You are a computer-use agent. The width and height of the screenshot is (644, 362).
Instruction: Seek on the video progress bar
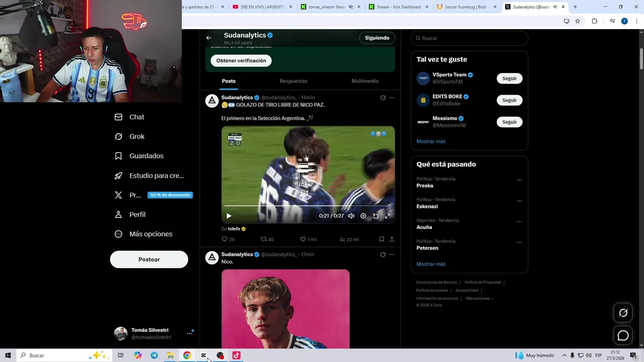coord(308,206)
